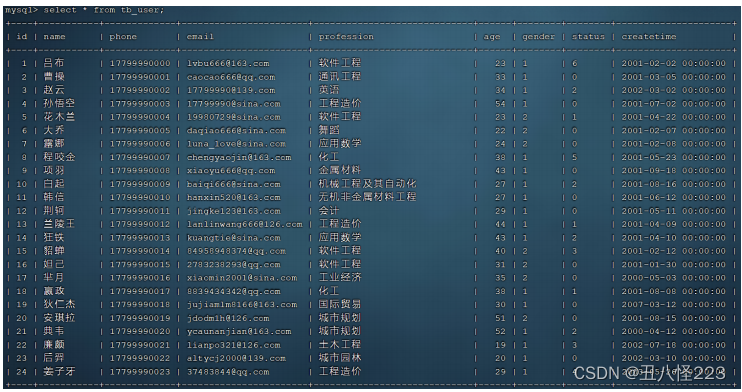Click the 'createtime' column header
742x392 pixels.
pyautogui.click(x=649, y=36)
